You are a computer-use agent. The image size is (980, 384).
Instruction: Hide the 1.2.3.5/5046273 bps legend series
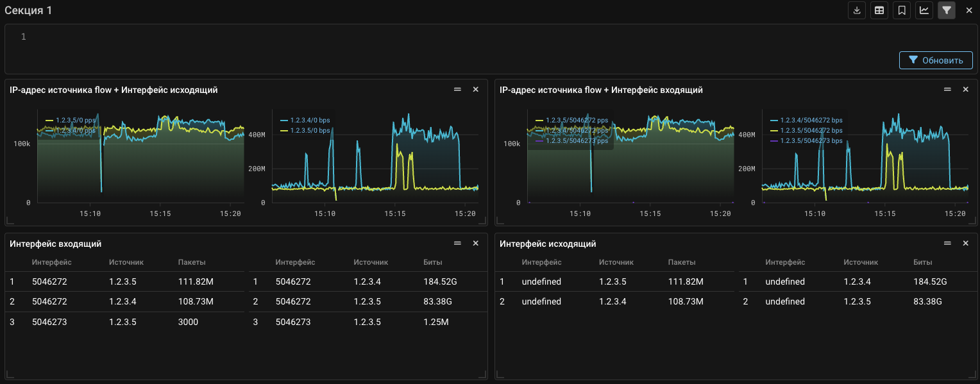click(810, 141)
